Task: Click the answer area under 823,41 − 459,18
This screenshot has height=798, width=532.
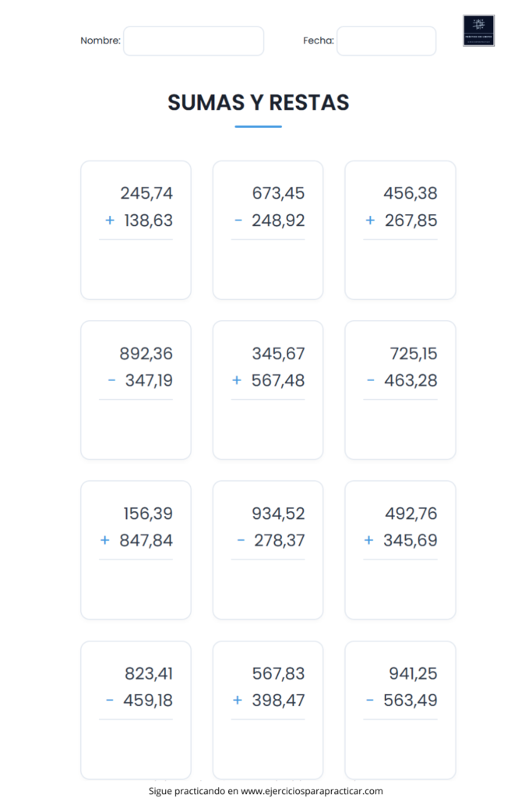Action: [136, 747]
